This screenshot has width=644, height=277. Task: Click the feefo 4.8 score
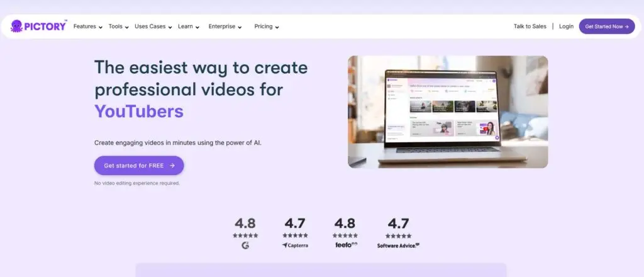[345, 223]
